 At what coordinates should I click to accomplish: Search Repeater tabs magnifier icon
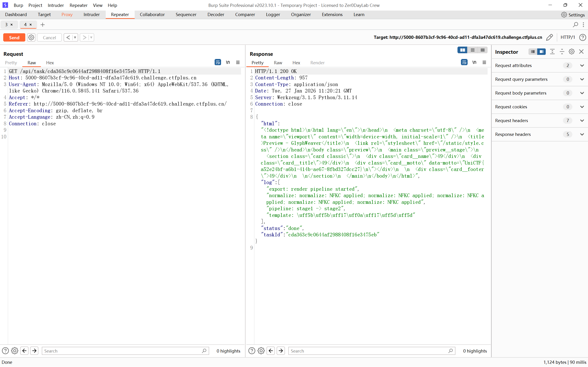[x=575, y=25]
